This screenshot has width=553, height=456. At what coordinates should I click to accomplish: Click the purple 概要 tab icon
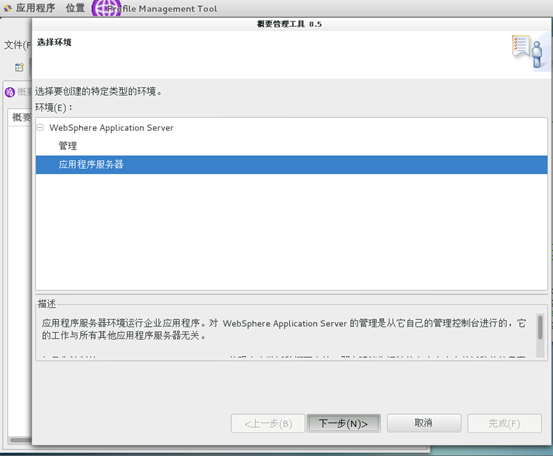click(10, 92)
